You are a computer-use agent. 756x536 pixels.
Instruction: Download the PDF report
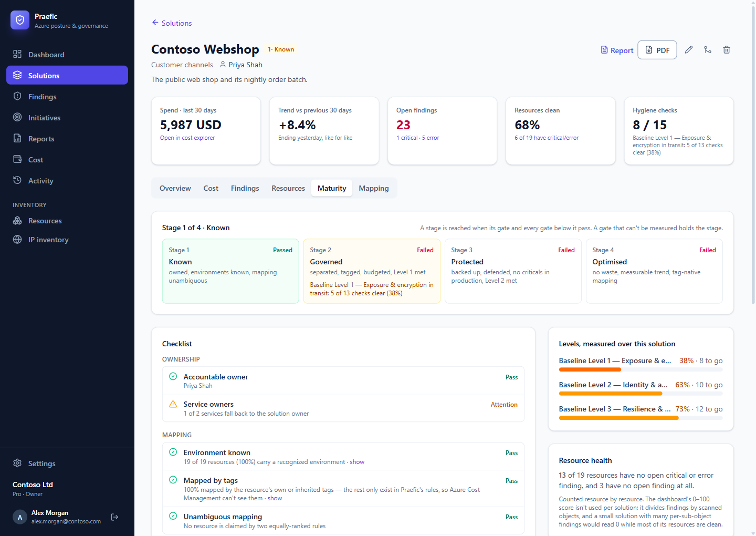(x=657, y=50)
